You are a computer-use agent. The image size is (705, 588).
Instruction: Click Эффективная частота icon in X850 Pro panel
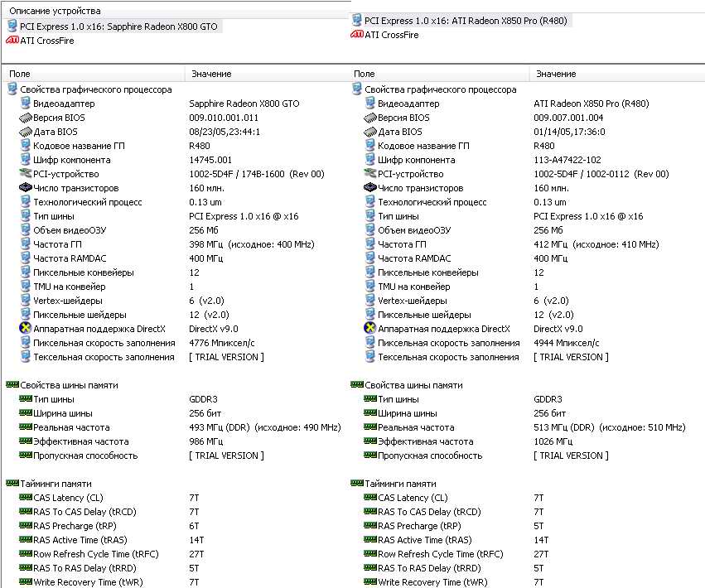pyautogui.click(x=370, y=441)
